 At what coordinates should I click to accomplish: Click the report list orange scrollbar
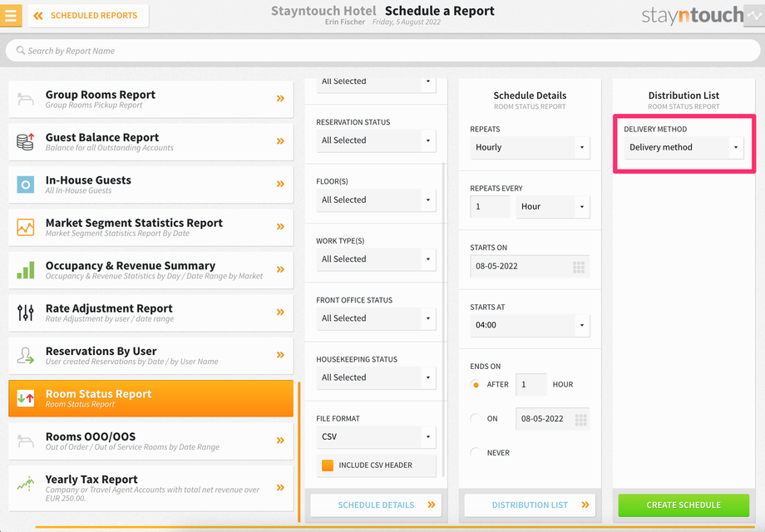click(x=299, y=452)
